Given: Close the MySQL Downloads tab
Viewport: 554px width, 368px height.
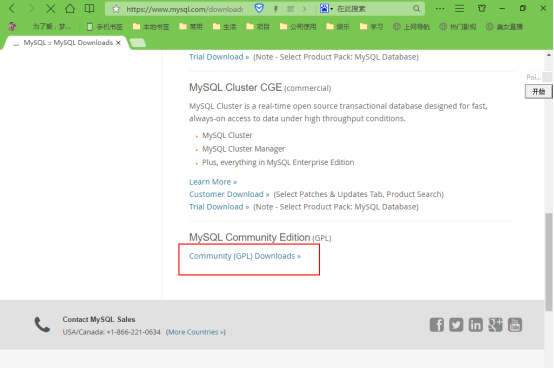Looking at the screenshot, I should click(118, 43).
